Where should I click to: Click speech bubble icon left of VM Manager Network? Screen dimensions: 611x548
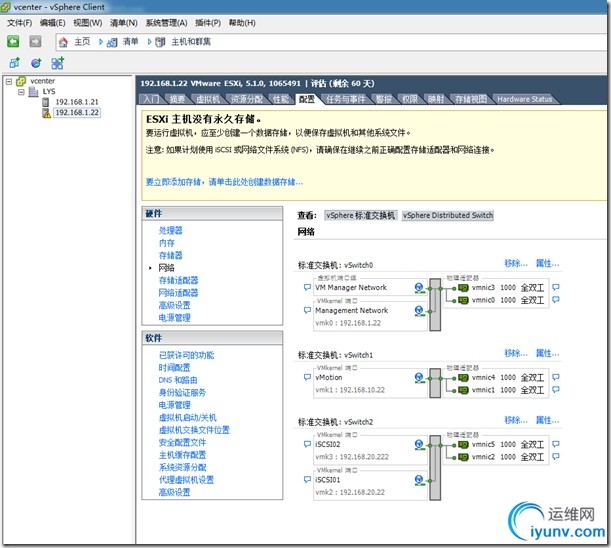click(x=307, y=287)
